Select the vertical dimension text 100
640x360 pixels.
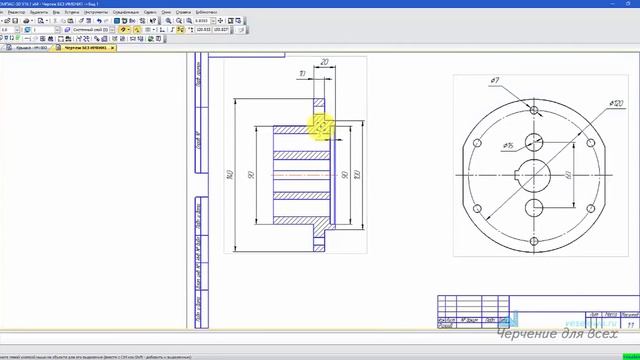click(357, 175)
